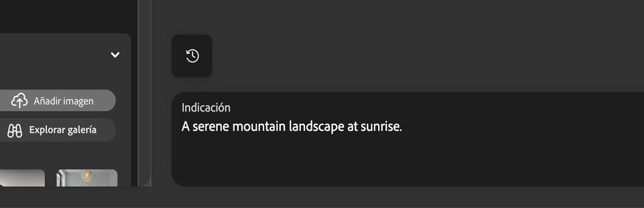Click empty space below the prompt text
This screenshot has width=644, height=208.
pyautogui.click(x=408, y=161)
